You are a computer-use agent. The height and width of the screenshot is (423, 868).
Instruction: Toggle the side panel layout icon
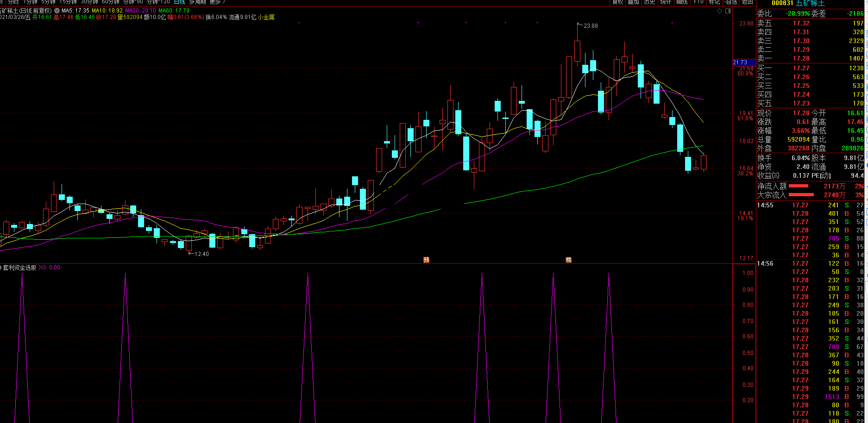728,11
